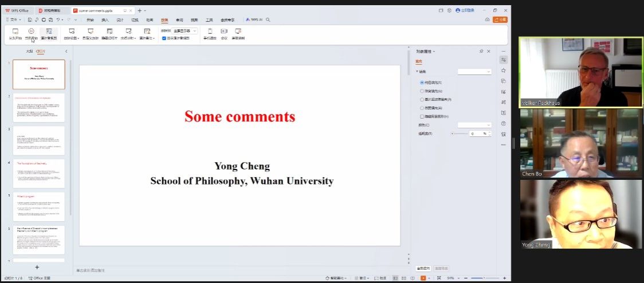The width and height of the screenshot is (644, 283).
Task: Open the main display (主要显示器) monitor dropdown
Action: (x=186, y=31)
